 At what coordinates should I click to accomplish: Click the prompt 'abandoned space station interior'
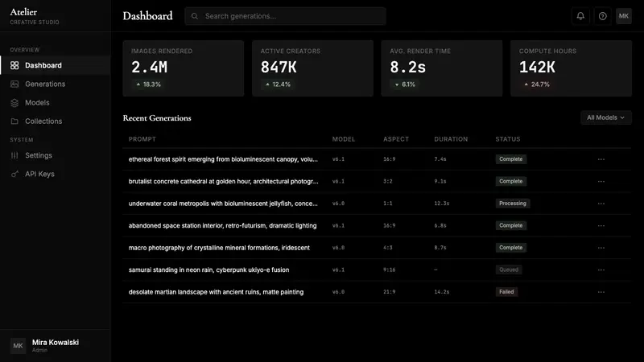pyautogui.click(x=223, y=226)
